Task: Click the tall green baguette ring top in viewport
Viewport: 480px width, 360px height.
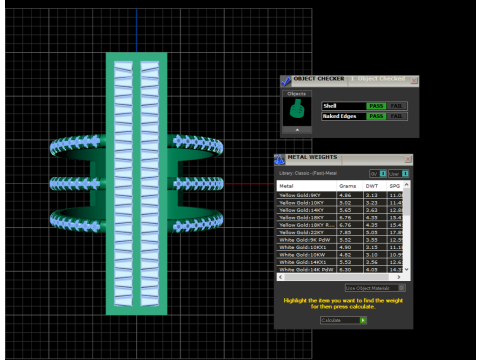Action: click(136, 183)
